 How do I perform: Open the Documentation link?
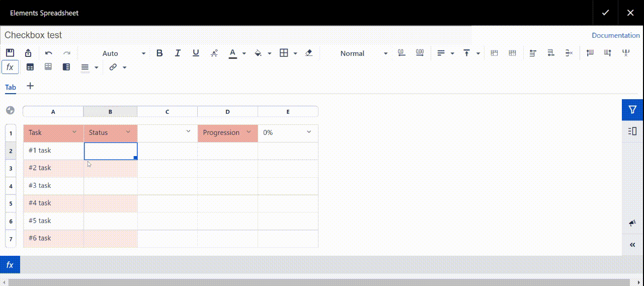pyautogui.click(x=615, y=35)
